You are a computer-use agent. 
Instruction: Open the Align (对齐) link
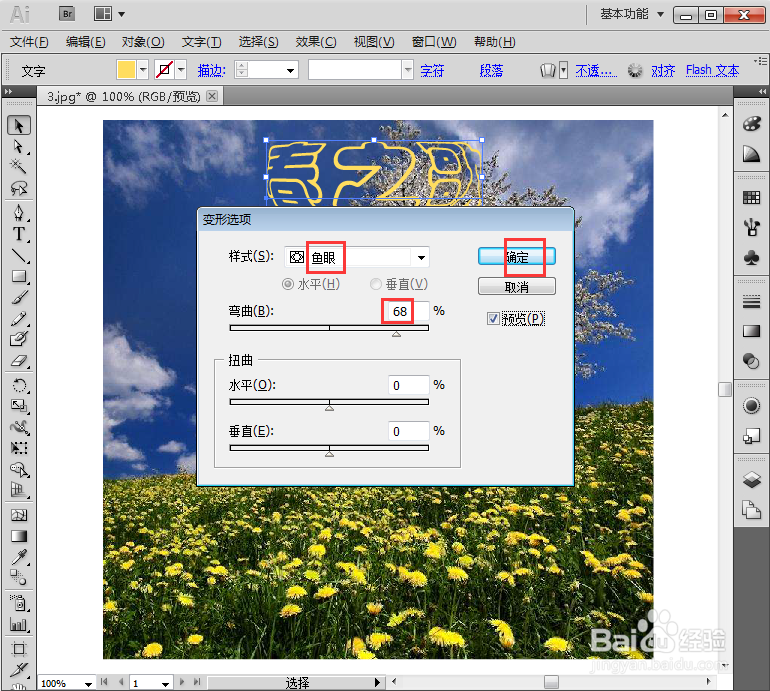tap(663, 71)
